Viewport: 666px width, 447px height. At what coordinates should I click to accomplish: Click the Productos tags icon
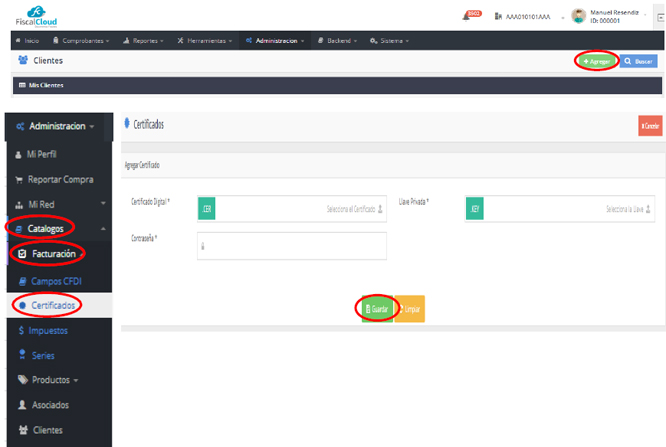tap(23, 379)
